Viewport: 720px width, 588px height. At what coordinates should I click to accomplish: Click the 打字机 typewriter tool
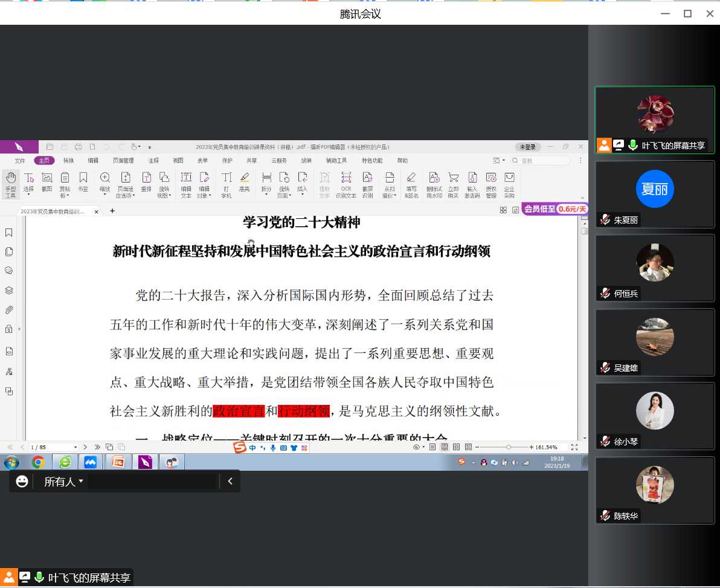coord(226,184)
